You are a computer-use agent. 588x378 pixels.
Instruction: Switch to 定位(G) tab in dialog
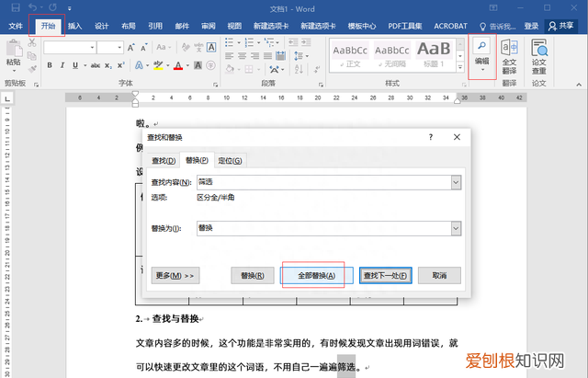pos(230,161)
